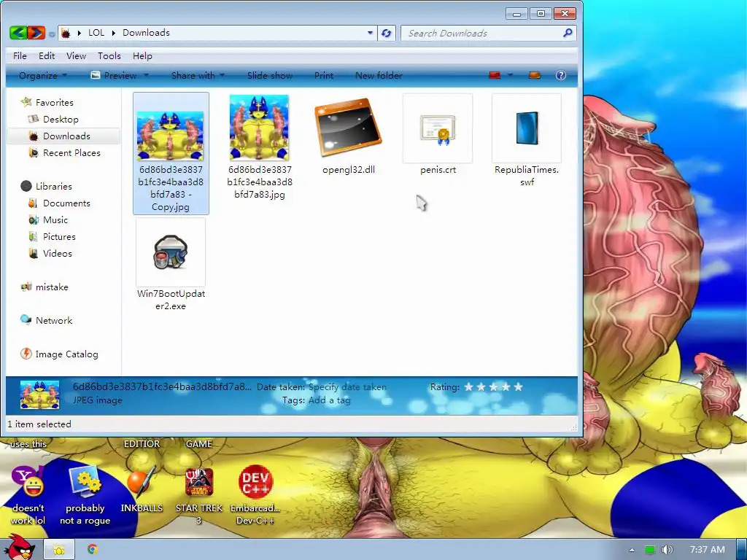This screenshot has width=747, height=560.
Task: Open the Help menu
Action: pos(142,55)
